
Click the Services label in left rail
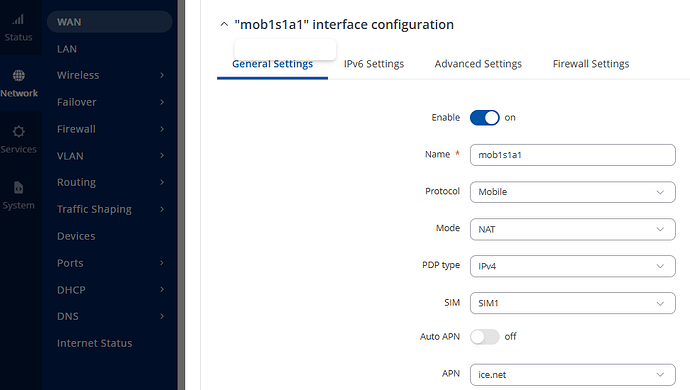pos(18,149)
